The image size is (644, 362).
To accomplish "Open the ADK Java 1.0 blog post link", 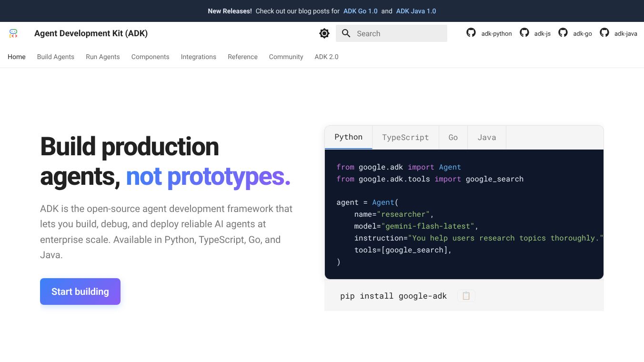I will 416,11.
